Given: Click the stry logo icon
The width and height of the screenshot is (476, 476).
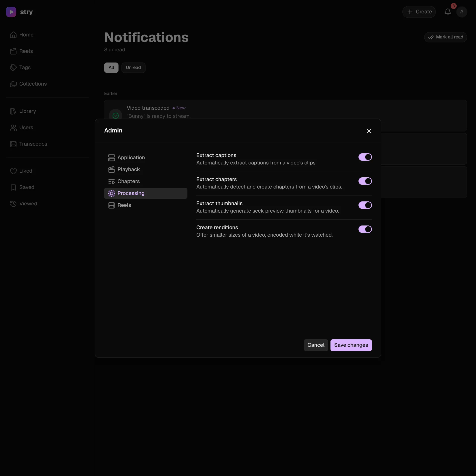Looking at the screenshot, I should 11,12.
